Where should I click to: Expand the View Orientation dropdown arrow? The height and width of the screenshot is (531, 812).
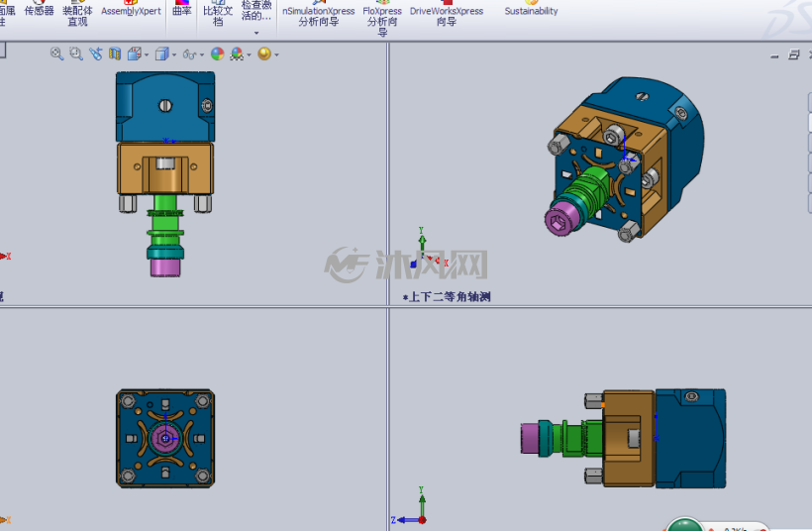pos(147,54)
